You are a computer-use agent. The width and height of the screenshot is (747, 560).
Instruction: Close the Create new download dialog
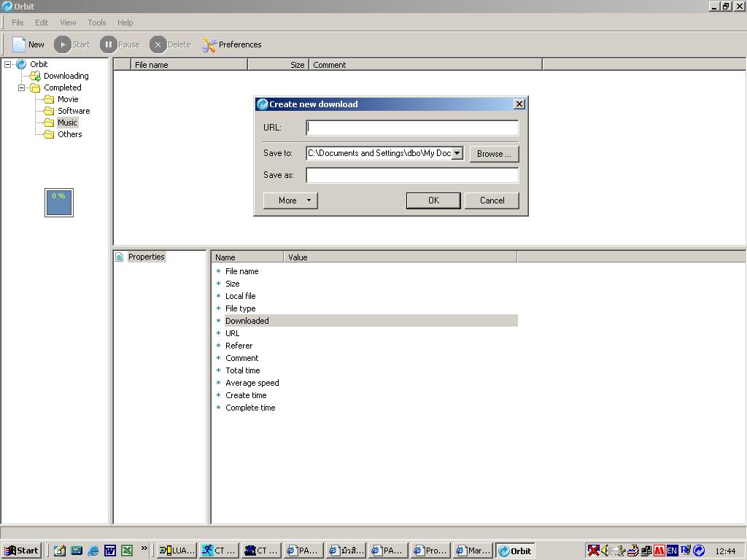(x=519, y=104)
